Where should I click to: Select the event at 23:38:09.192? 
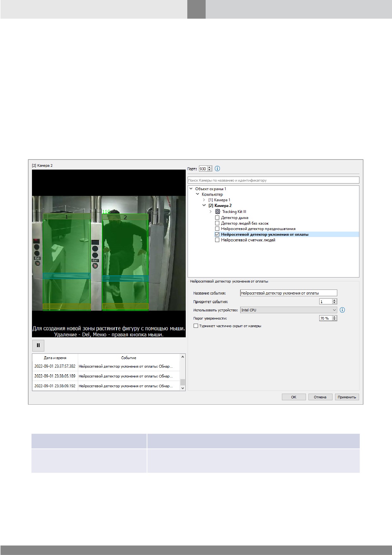click(106, 386)
